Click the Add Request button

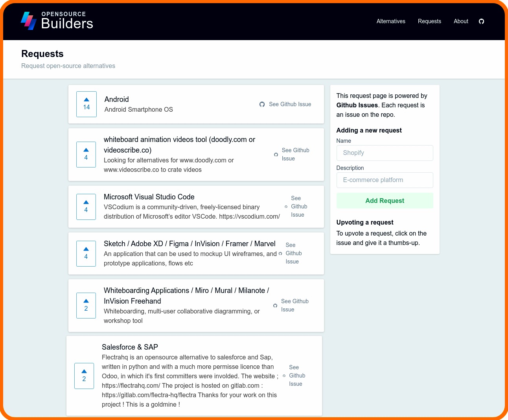385,201
